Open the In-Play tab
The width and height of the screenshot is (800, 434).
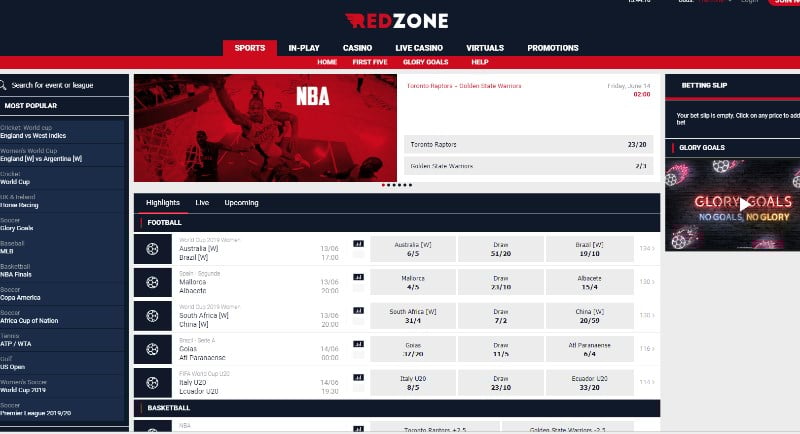click(304, 48)
